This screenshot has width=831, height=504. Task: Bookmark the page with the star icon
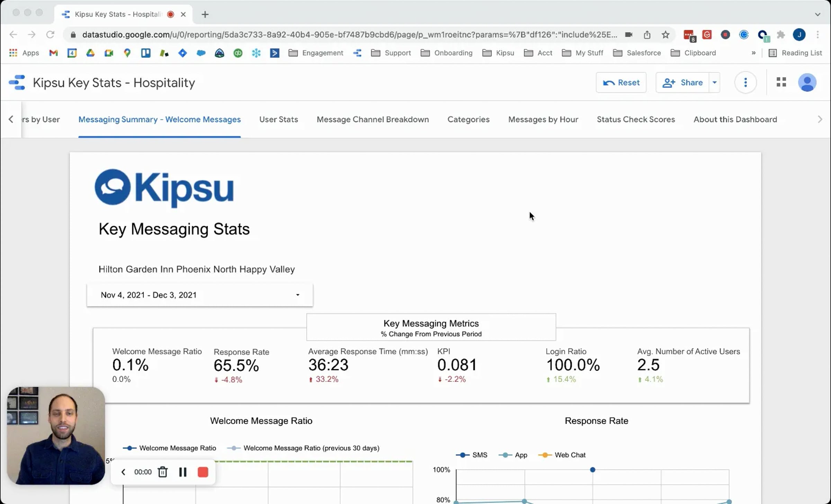665,35
